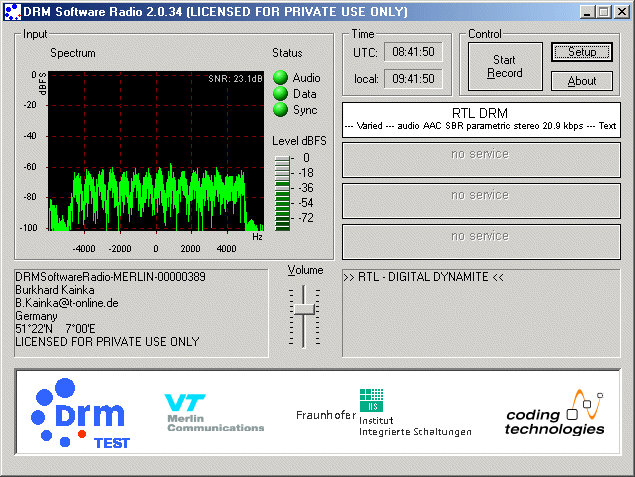
Task: Click the green Audio status LED
Action: (x=280, y=78)
